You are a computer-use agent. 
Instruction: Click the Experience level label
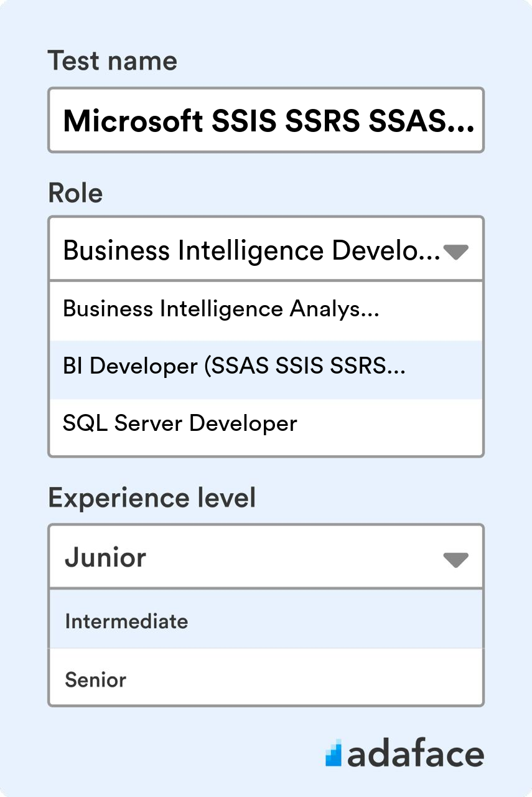pos(152,498)
